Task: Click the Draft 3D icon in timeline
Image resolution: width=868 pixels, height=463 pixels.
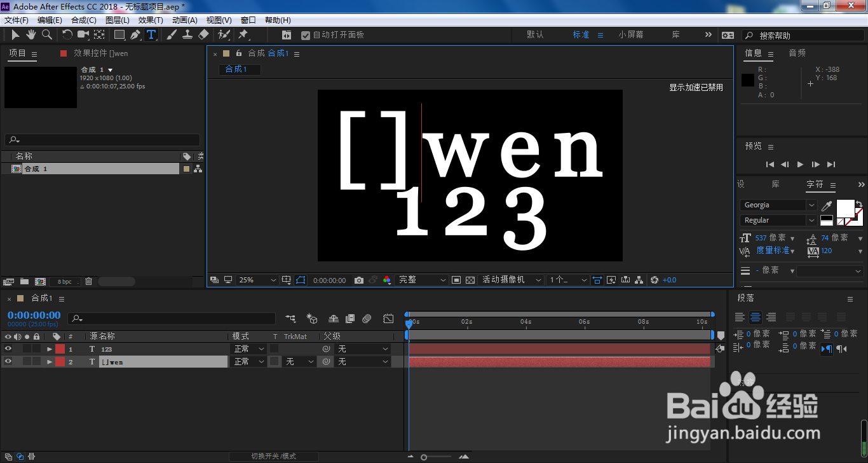Action: pos(312,319)
